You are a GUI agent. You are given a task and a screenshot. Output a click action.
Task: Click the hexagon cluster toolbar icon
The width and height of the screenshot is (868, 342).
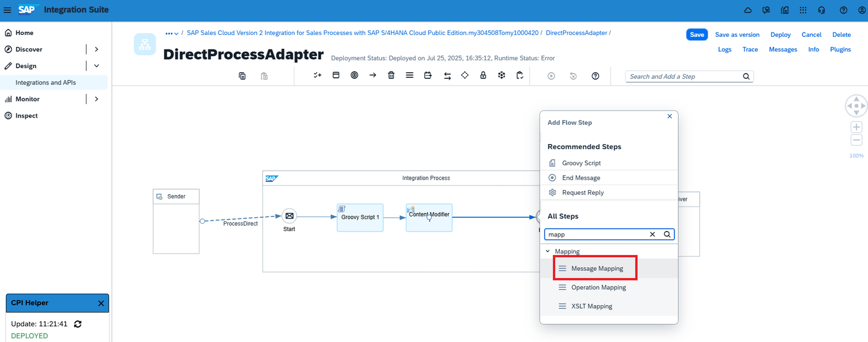pos(502,75)
